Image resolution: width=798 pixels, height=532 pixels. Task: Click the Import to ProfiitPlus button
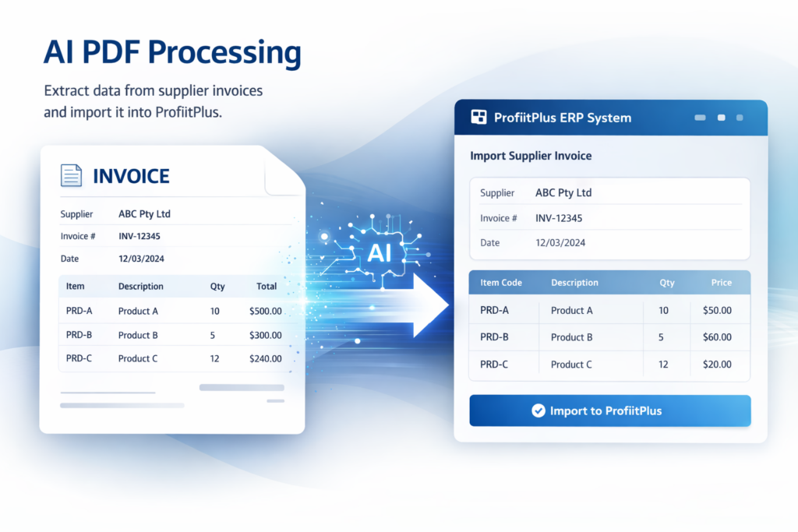[609, 410]
